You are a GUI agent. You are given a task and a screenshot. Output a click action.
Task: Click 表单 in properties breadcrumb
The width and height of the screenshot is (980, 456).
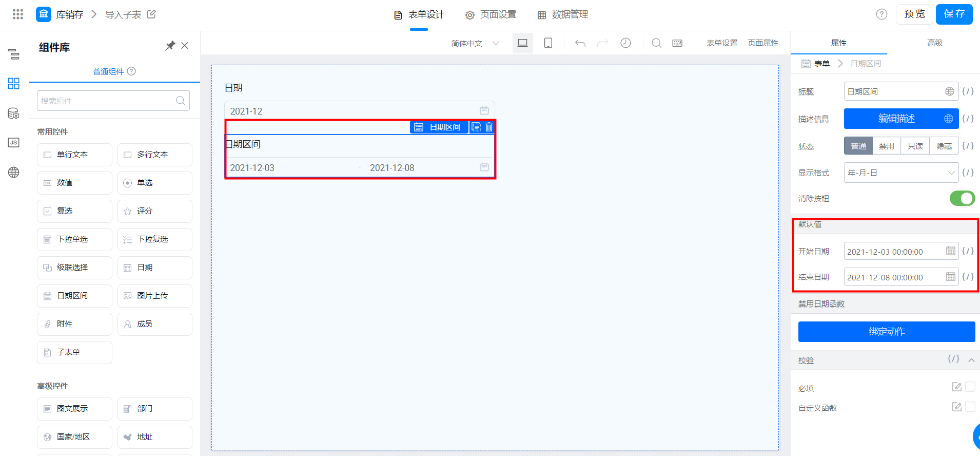tap(821, 64)
